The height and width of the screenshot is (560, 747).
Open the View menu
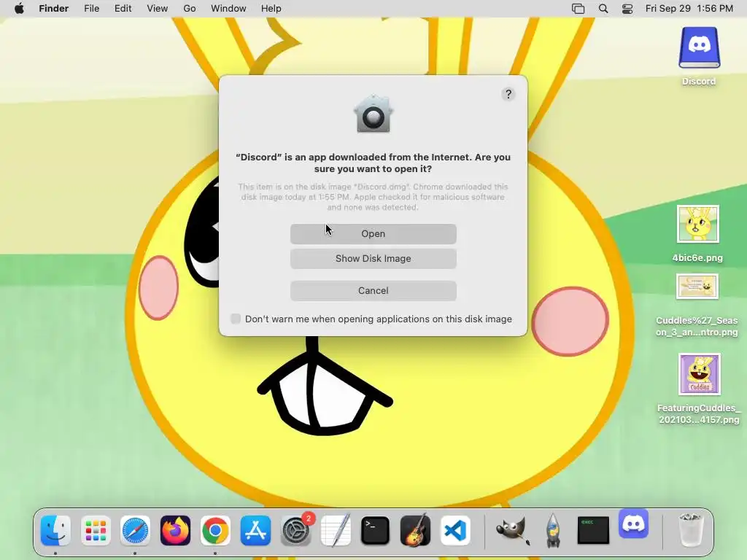[158, 9]
